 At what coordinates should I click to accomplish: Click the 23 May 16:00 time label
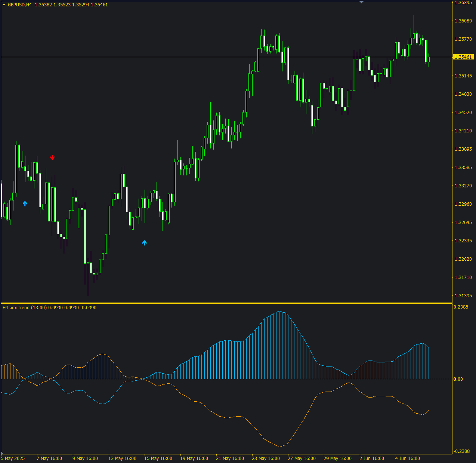[266, 459]
